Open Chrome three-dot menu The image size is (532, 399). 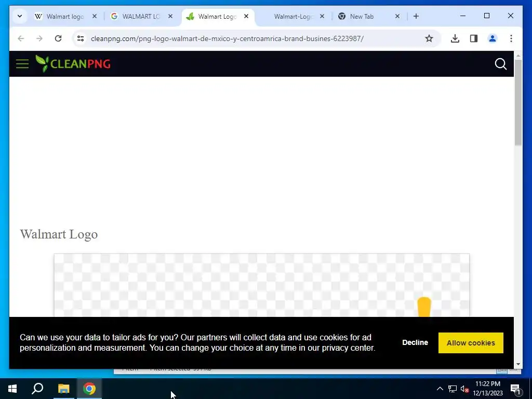coord(511,38)
